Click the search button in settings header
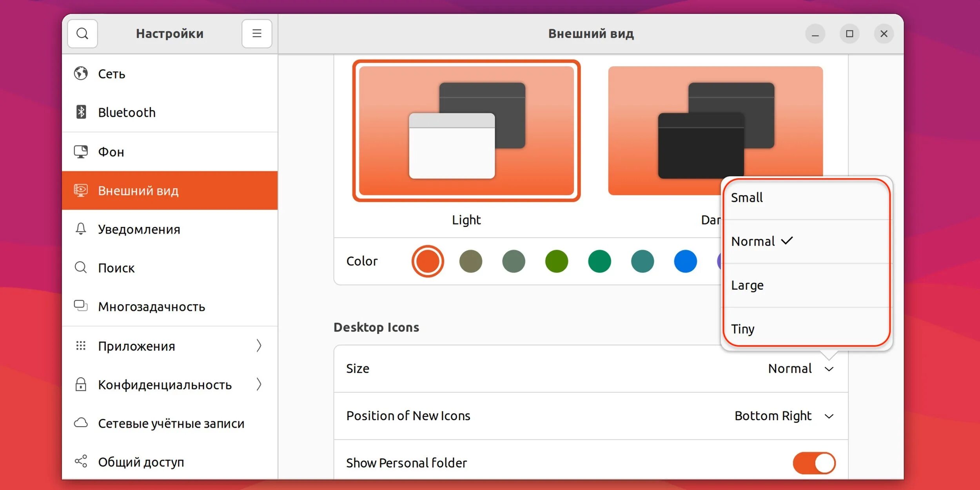The height and width of the screenshot is (490, 980). coord(84,34)
